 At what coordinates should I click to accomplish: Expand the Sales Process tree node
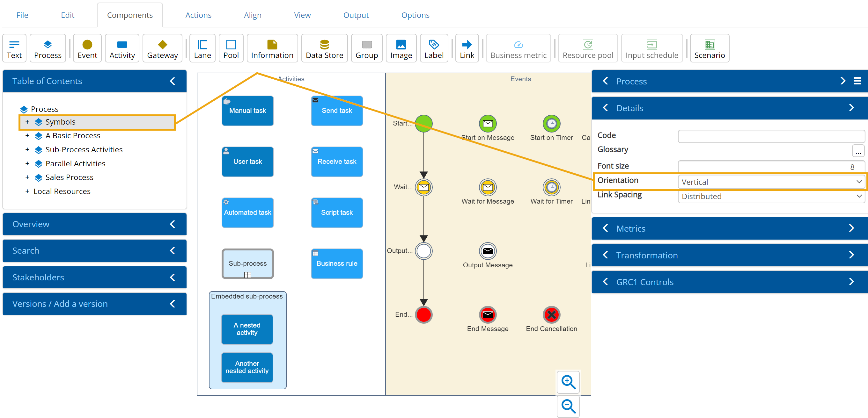pyautogui.click(x=27, y=177)
